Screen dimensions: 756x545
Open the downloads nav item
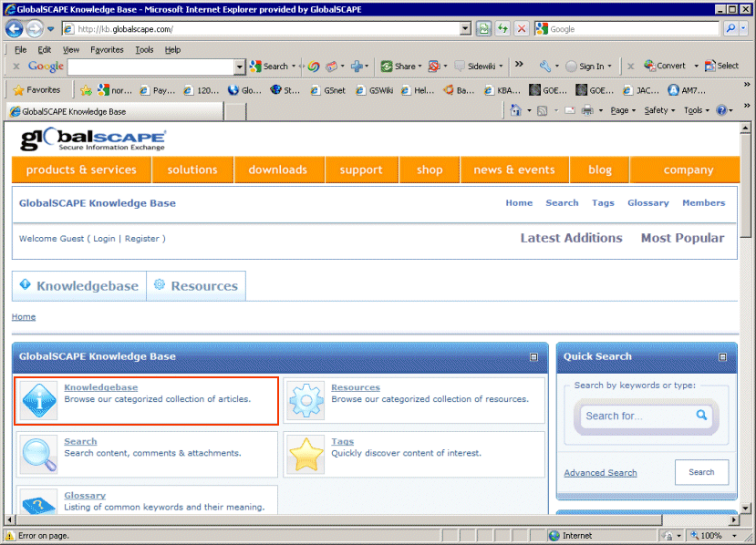278,170
